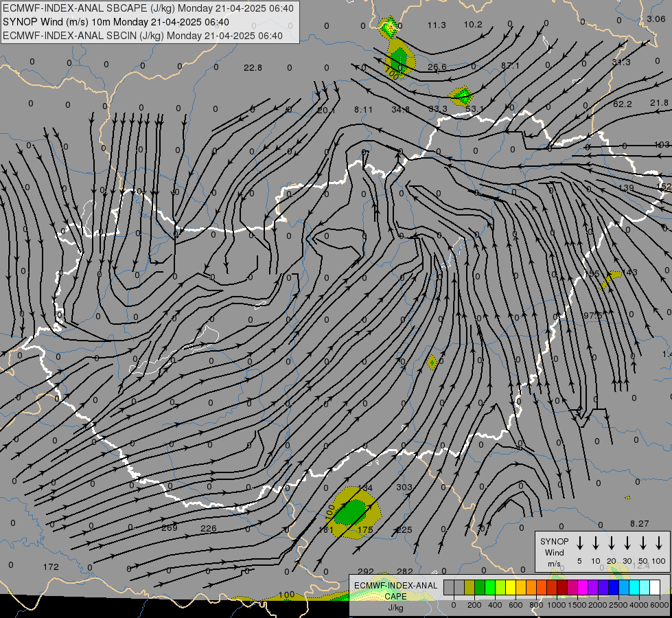Click the olive CAPE patch beside value 143
This screenshot has height=618, width=672.
coord(610,279)
